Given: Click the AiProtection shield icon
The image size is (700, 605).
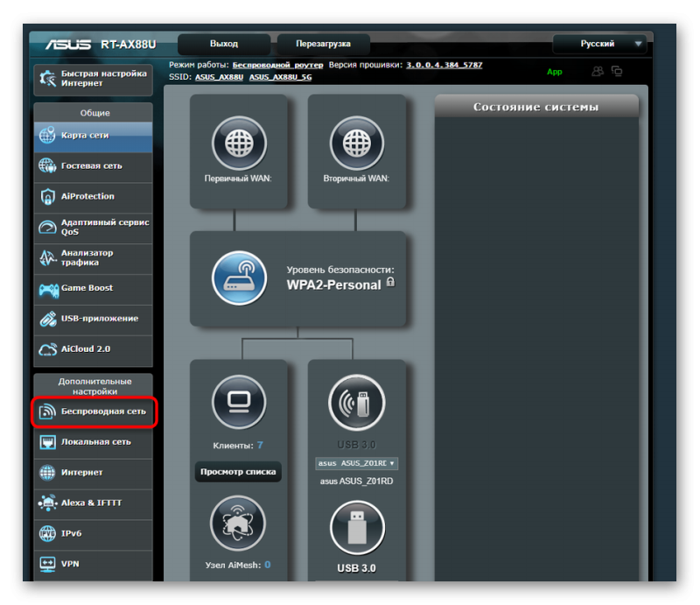Looking at the screenshot, I should click(x=47, y=197).
